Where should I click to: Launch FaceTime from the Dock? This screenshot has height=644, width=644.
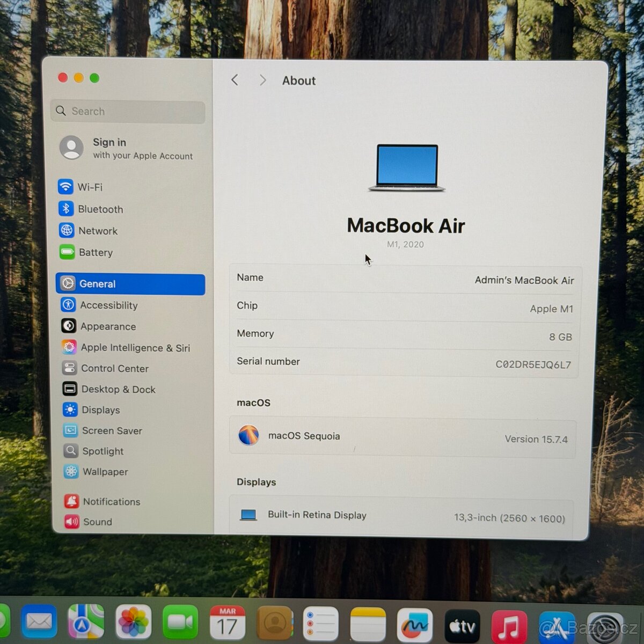[180, 623]
